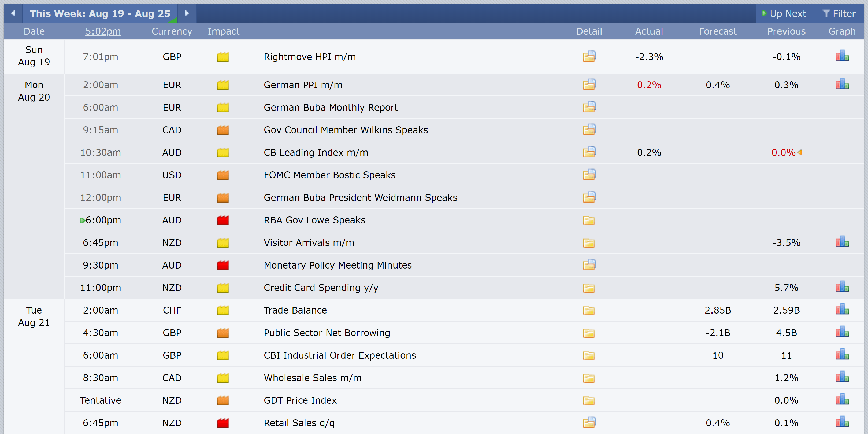The image size is (868, 434).
Task: Open detail for Public Sector Net Borrowing
Action: tap(589, 333)
